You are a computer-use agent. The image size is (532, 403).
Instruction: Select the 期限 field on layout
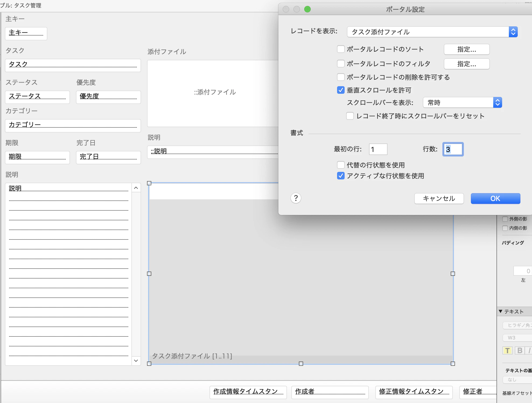(x=37, y=158)
